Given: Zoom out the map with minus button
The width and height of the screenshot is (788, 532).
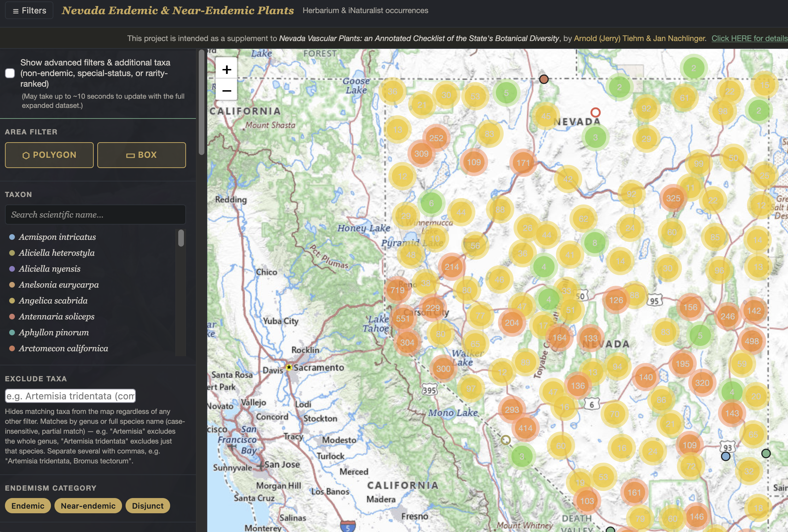Looking at the screenshot, I should (227, 91).
